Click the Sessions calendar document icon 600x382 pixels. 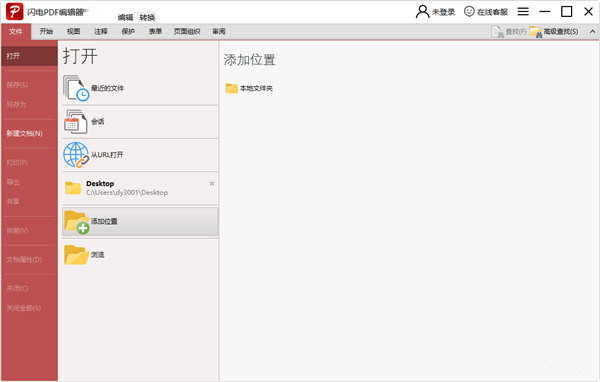(75, 122)
